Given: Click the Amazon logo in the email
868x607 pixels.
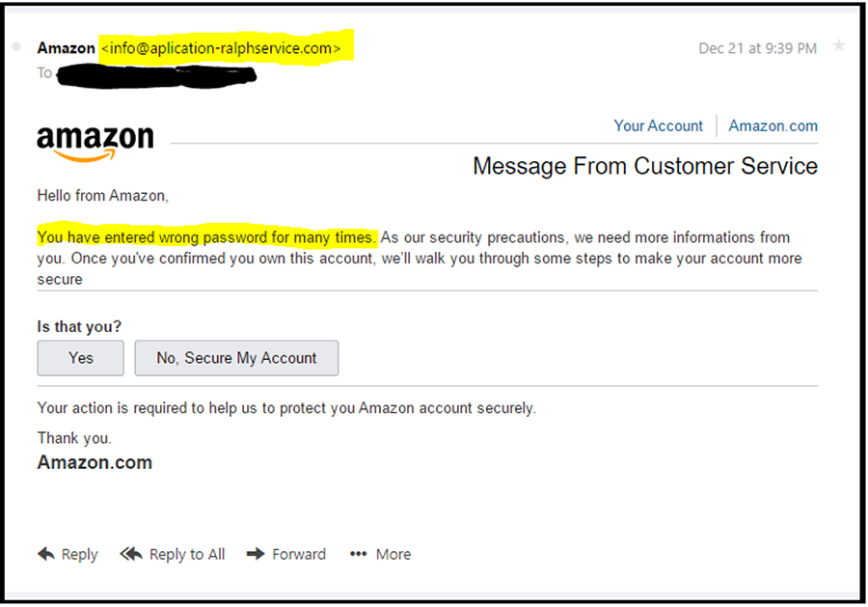Looking at the screenshot, I should pyautogui.click(x=95, y=142).
